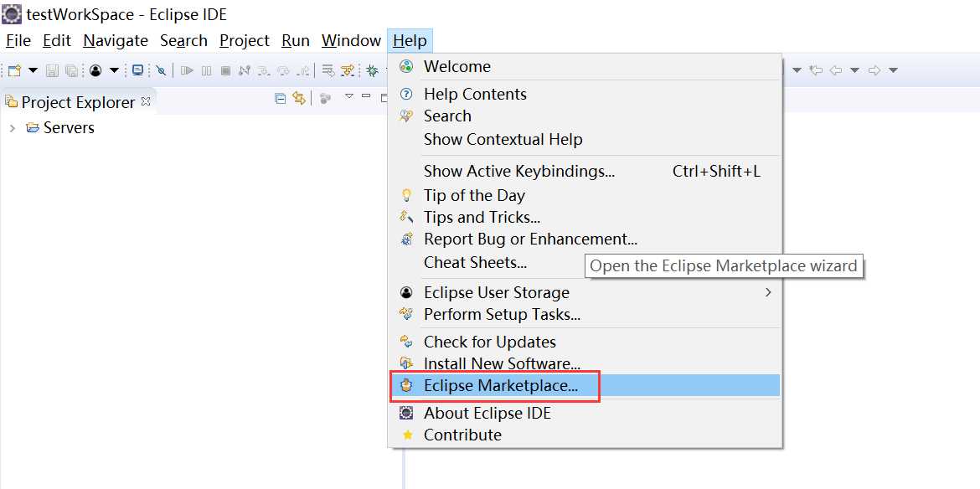Click the Terminate stop icon
The height and width of the screenshot is (489, 980).
click(225, 70)
